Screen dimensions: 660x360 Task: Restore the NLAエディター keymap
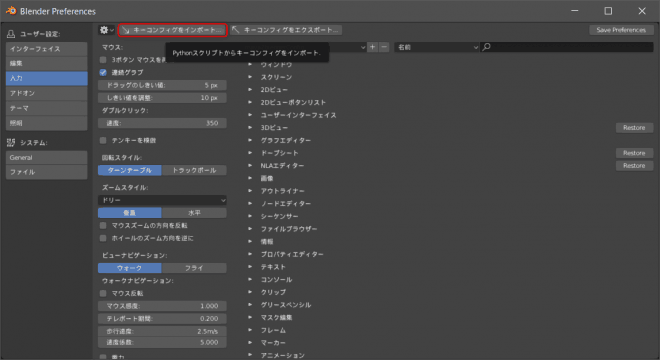[x=634, y=165]
